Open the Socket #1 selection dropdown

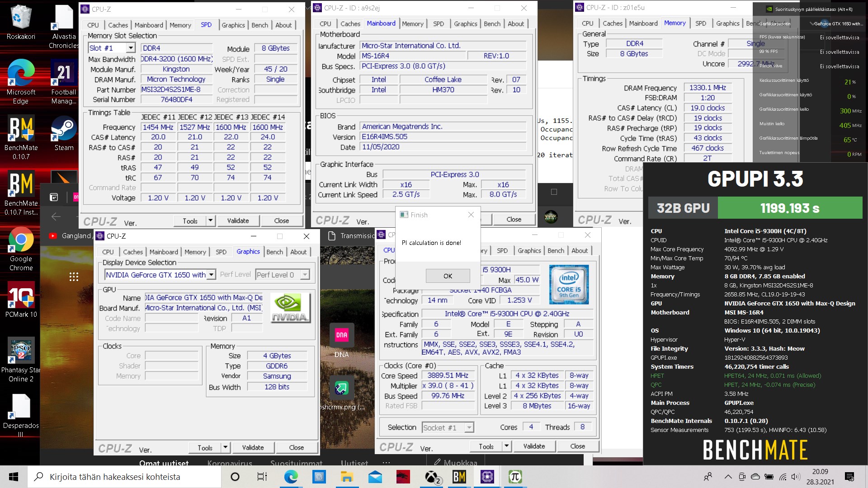click(x=469, y=427)
